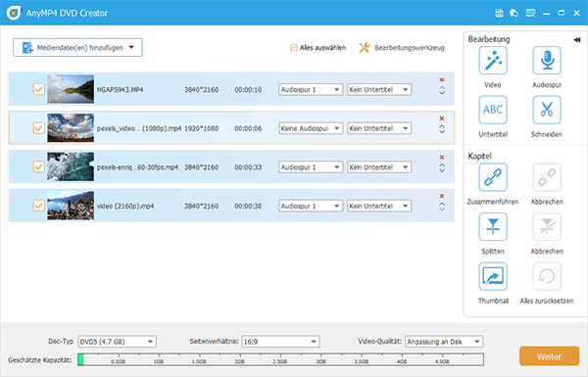This screenshot has height=377, width=588.
Task: Uncheck the NGAP5943.MP4 checkbox
Action: [x=39, y=89]
